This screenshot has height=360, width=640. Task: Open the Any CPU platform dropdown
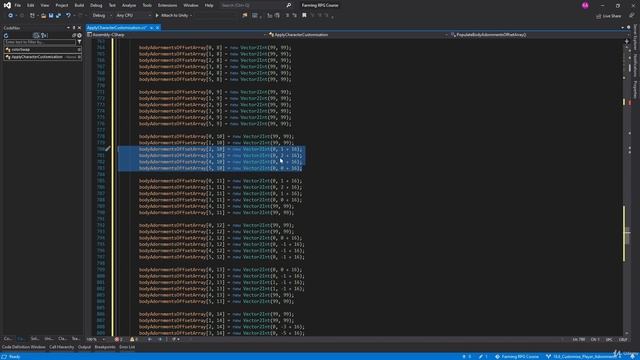(133, 16)
